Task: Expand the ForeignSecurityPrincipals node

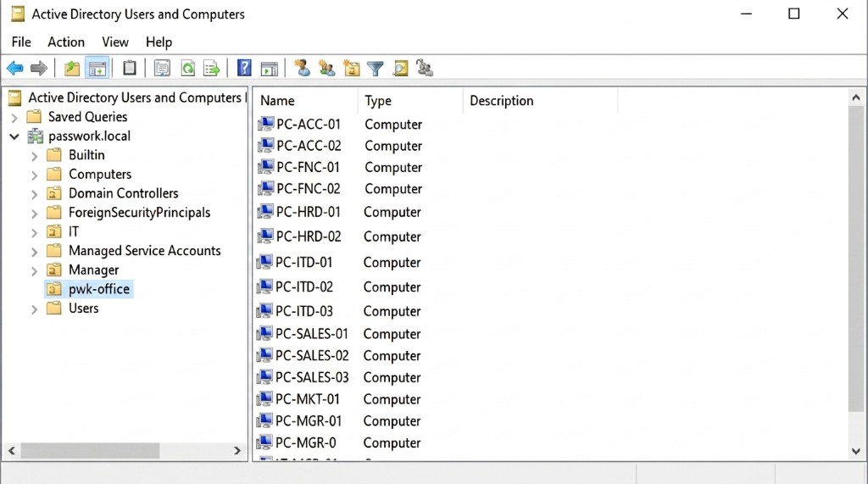Action: [x=34, y=214]
